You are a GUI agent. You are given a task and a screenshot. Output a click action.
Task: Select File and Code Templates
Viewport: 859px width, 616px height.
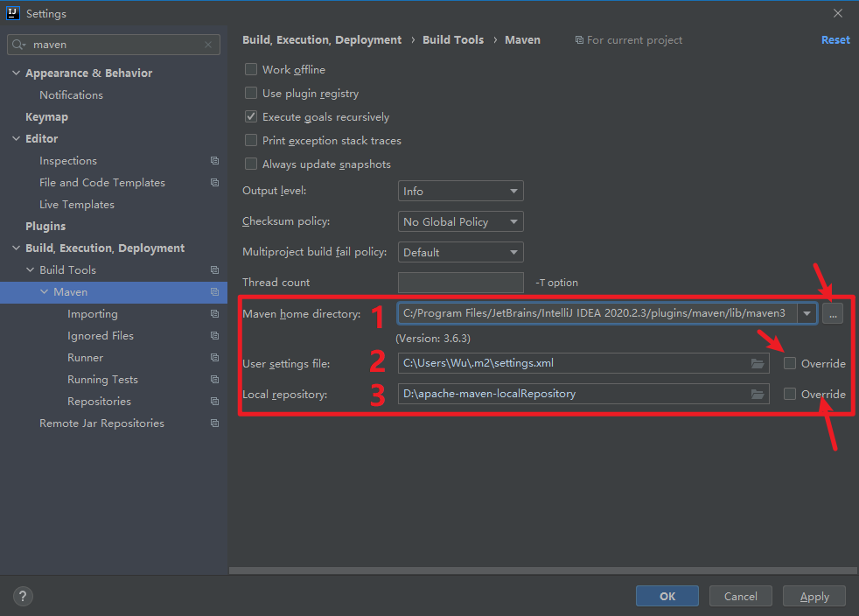tap(101, 183)
